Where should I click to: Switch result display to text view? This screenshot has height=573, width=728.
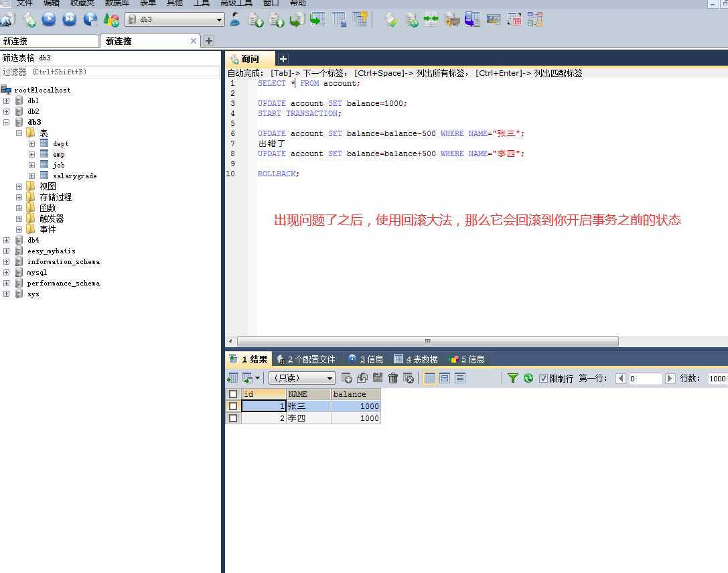pyautogui.click(x=460, y=378)
